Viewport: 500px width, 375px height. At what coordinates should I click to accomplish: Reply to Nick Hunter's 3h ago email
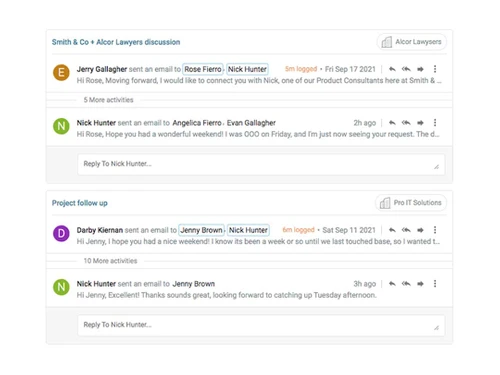[392, 284]
